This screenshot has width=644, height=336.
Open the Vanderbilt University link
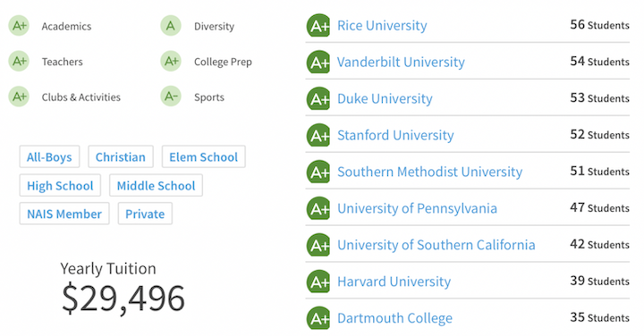tap(401, 62)
